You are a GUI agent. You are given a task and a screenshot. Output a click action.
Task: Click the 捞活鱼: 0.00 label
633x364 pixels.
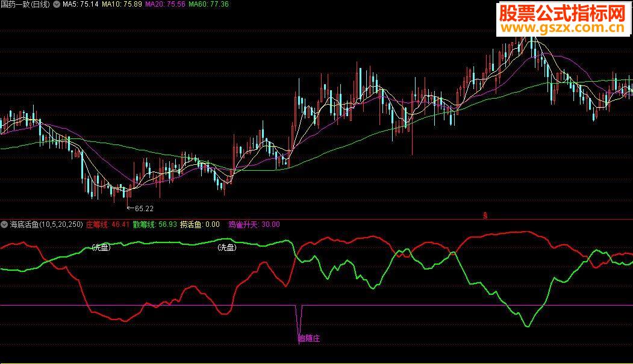[199, 224]
